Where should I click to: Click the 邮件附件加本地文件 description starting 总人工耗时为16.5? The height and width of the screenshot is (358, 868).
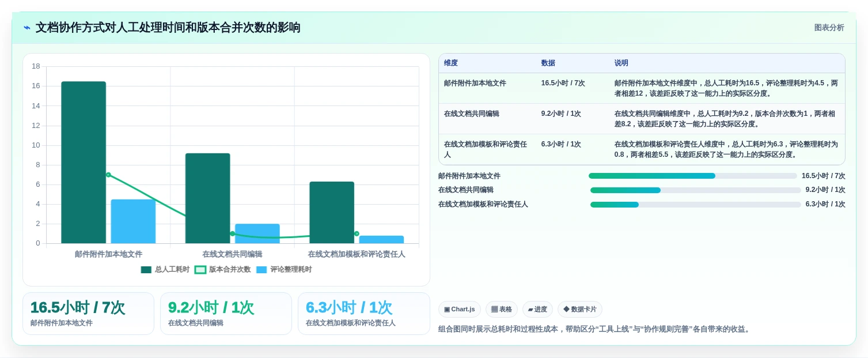(x=726, y=88)
